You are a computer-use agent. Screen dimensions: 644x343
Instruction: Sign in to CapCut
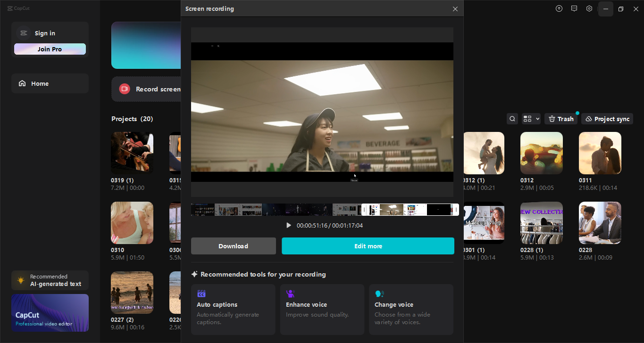click(45, 33)
